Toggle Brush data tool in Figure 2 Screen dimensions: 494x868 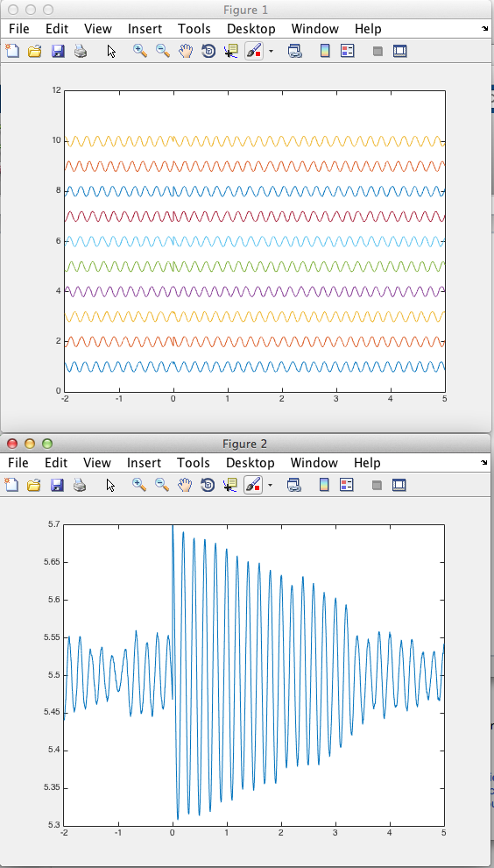(x=253, y=486)
